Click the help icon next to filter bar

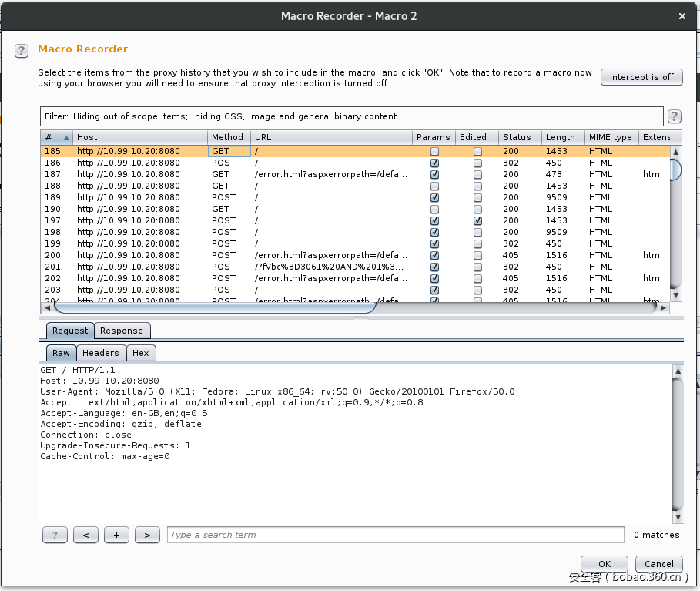tap(674, 116)
